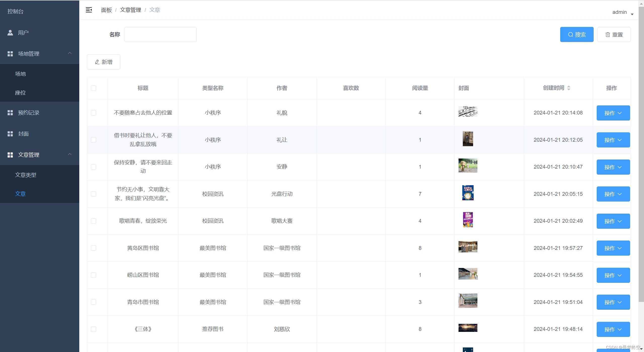Check the row 借书时要礼让他人
Screen dimensions: 644x352
pos(93,140)
